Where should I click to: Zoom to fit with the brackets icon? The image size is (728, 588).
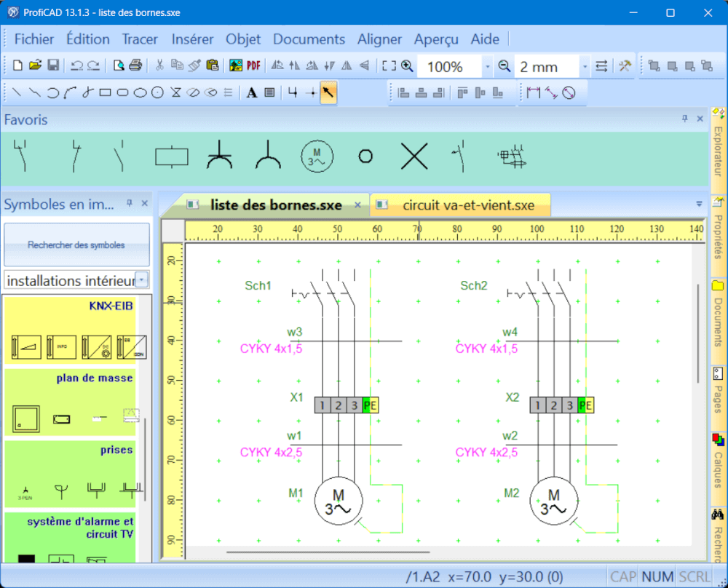tap(389, 65)
